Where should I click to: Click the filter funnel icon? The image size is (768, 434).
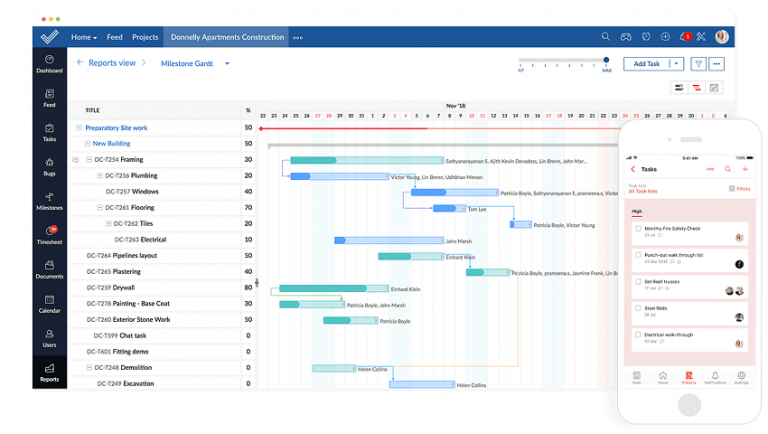(698, 63)
